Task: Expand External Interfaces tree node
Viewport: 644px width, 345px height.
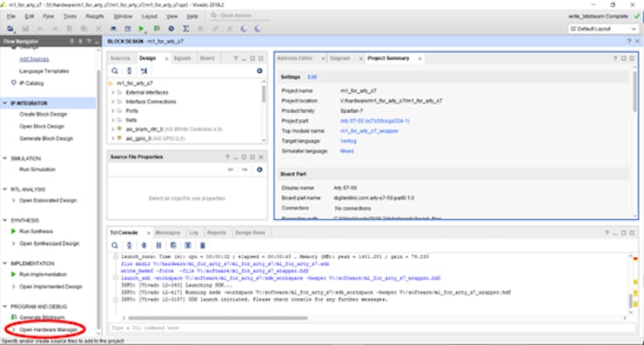Action: [113, 92]
